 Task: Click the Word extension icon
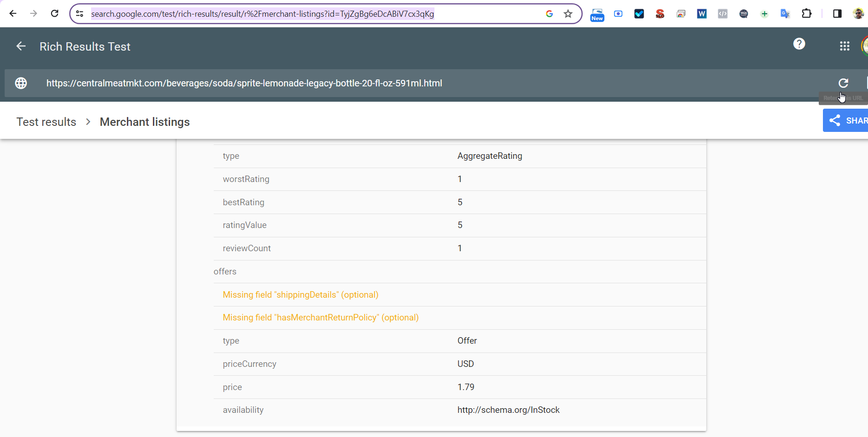(x=702, y=14)
